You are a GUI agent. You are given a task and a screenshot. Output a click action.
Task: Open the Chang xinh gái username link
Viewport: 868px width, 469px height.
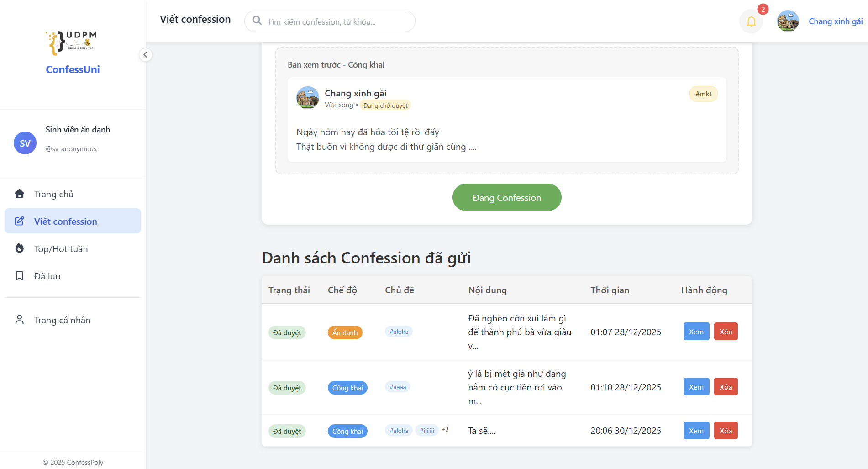click(x=836, y=21)
